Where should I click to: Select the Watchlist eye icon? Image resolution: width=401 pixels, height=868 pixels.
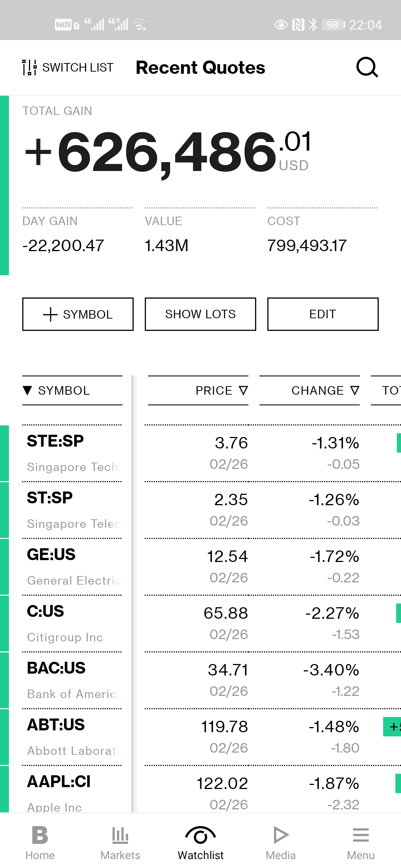tap(200, 835)
